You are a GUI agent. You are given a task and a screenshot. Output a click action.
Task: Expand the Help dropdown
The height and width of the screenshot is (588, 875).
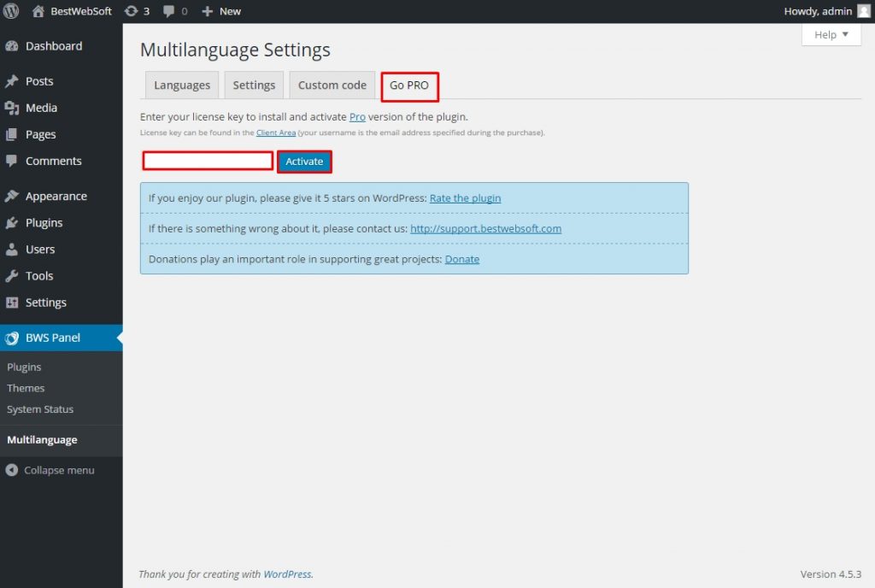pos(830,34)
